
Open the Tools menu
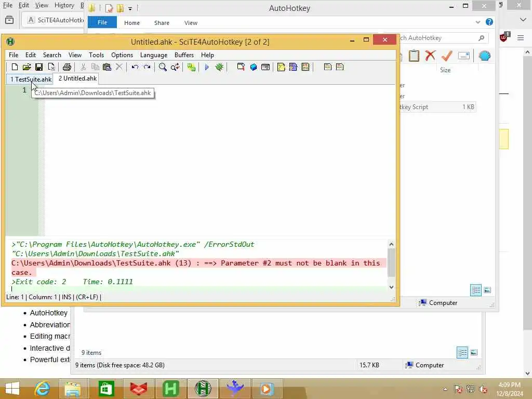[x=96, y=55]
